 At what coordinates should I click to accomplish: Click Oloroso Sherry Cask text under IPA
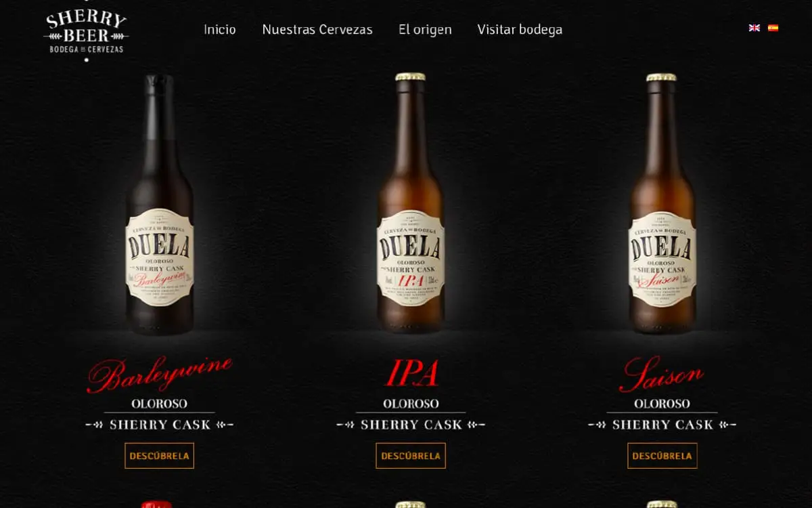pos(411,415)
